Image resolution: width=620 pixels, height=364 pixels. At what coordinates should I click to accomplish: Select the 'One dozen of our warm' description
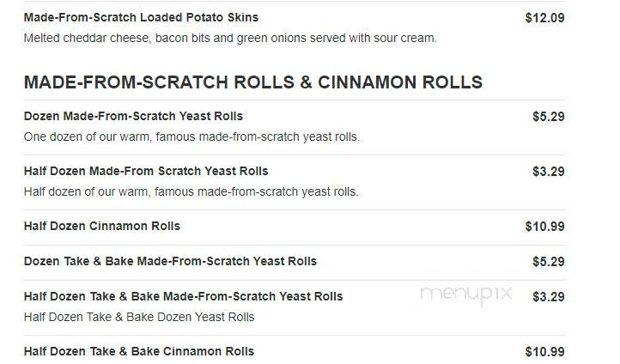[191, 136]
